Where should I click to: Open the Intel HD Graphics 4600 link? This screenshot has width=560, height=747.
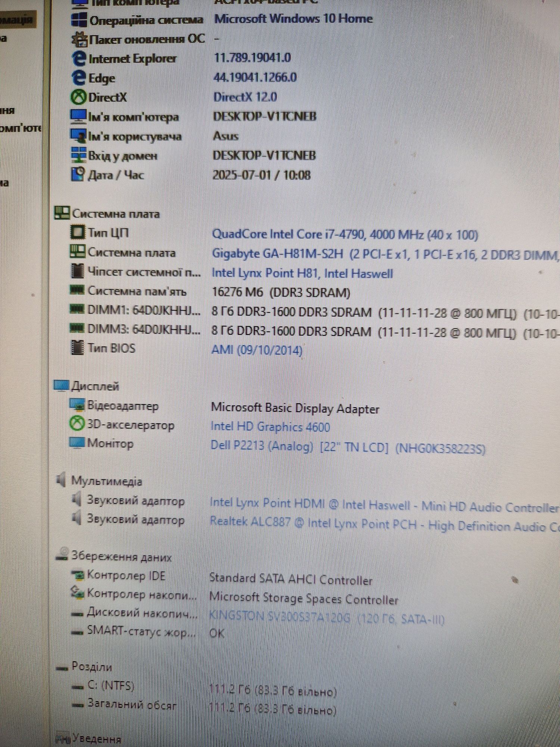coord(270,427)
